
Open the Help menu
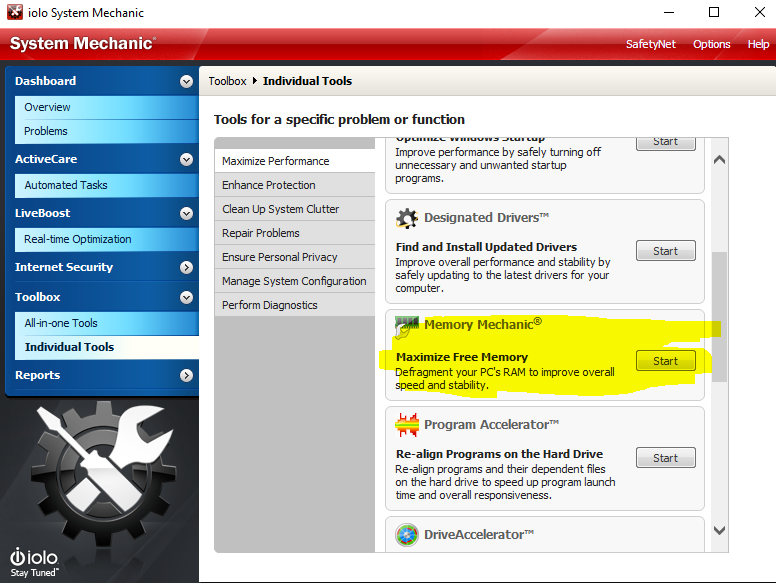pyautogui.click(x=758, y=44)
